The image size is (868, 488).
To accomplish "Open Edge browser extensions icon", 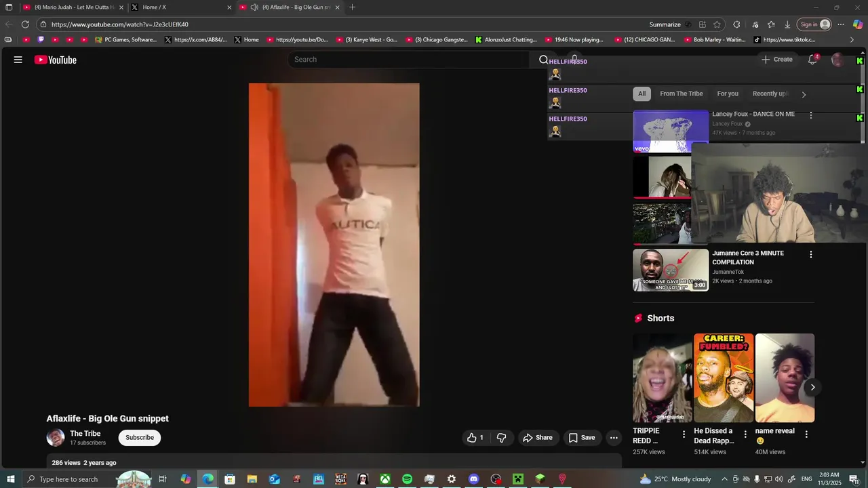I will 736,24.
